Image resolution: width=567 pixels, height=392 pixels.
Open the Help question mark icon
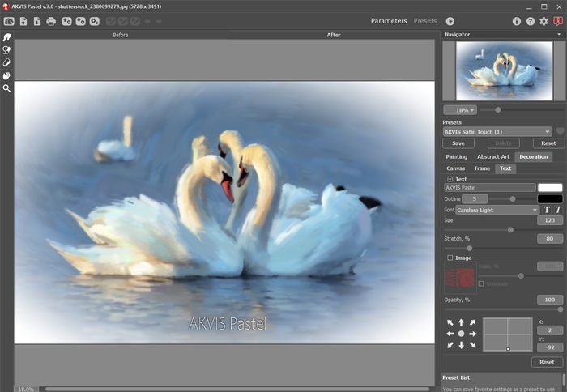[x=530, y=21]
